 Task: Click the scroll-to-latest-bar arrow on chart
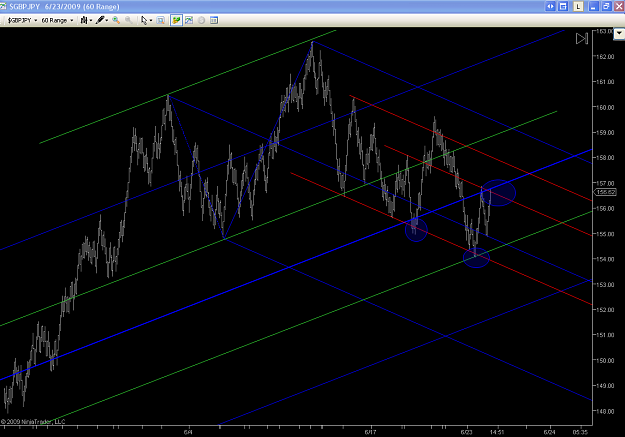[x=582, y=38]
